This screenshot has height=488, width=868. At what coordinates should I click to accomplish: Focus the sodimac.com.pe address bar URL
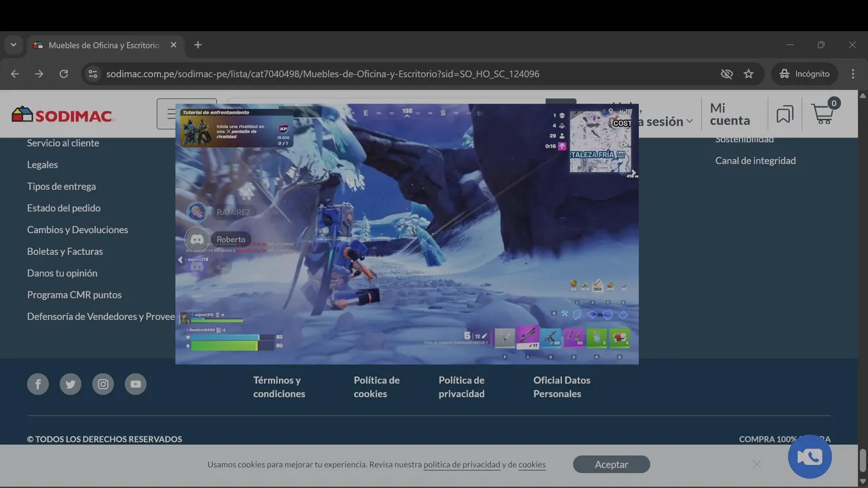click(x=323, y=74)
